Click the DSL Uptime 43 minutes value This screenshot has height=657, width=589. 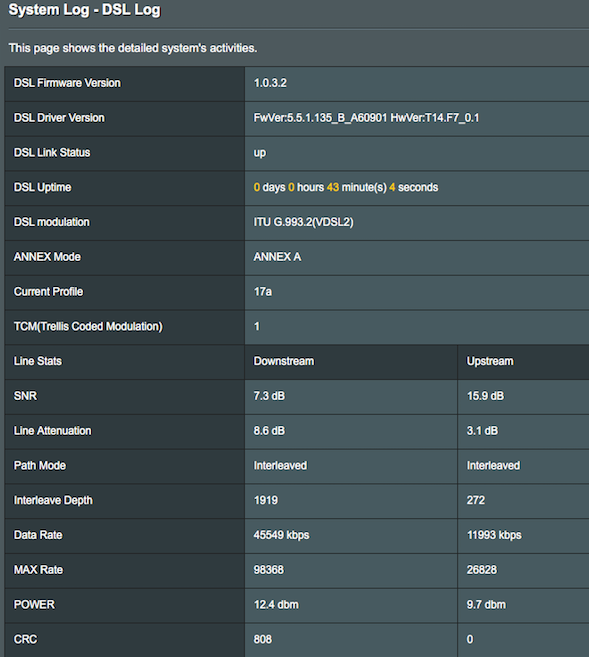tap(356, 187)
